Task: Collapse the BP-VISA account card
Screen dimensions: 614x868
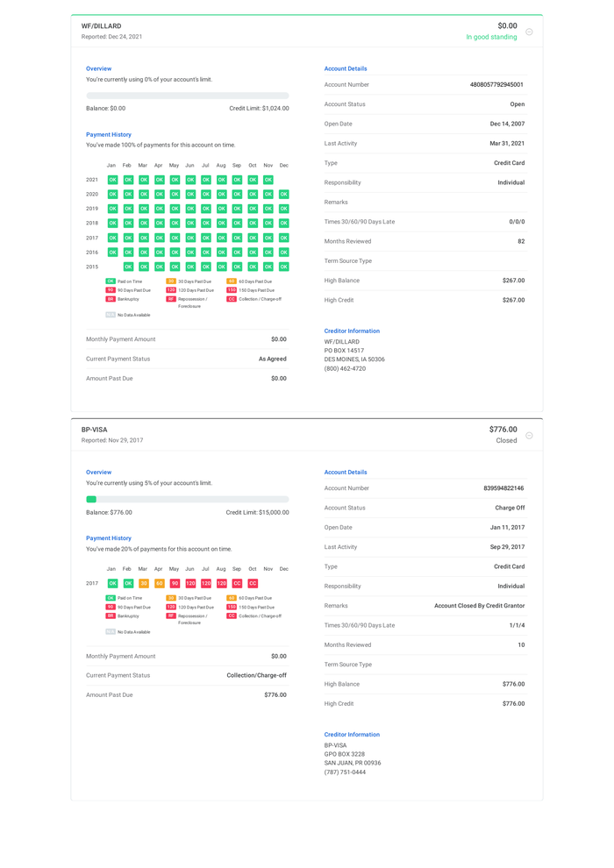Action: [529, 436]
